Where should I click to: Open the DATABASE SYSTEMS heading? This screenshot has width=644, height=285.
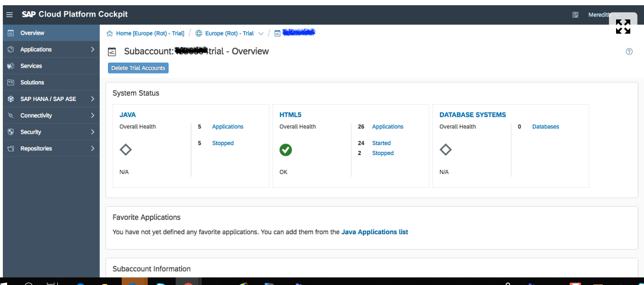click(x=473, y=115)
